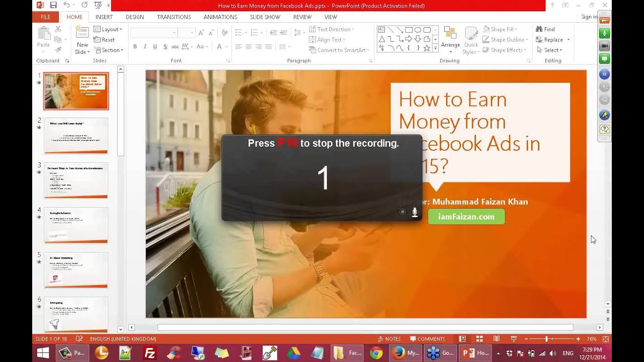Viewport: 644px width, 362px height.
Task: Switch to Slide Sorter view
Action: pyautogui.click(x=479, y=339)
